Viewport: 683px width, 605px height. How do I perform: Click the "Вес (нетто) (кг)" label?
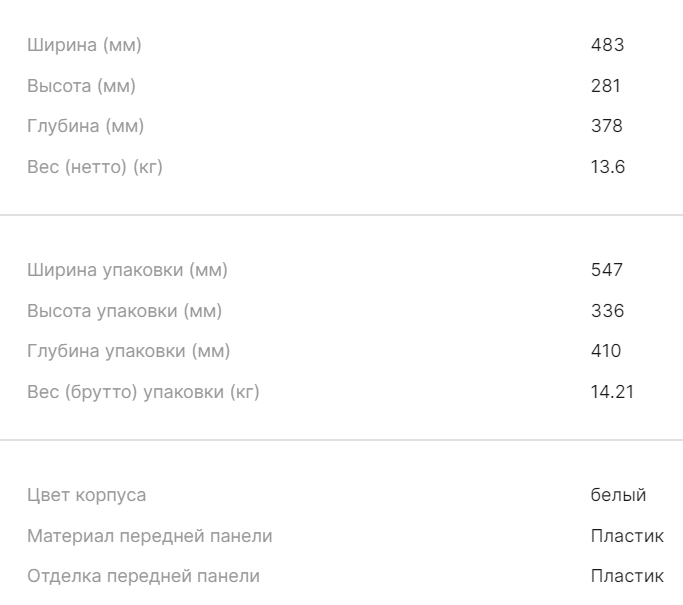[95, 167]
